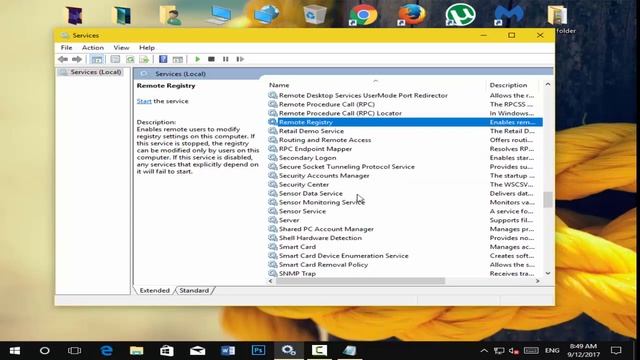Toggle the Show/Hide Console Tree toolbar icon
The image size is (640, 360).
click(97, 59)
